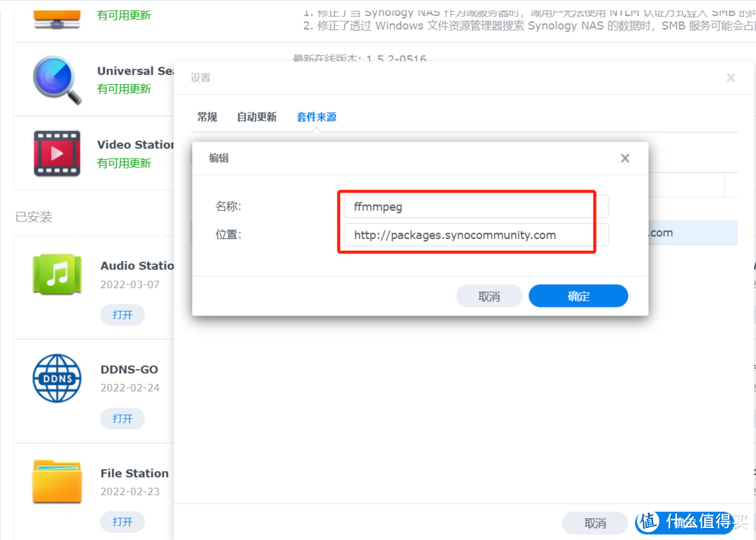
Task: Click the date 2022-02-23 under File Station
Action: (129, 491)
